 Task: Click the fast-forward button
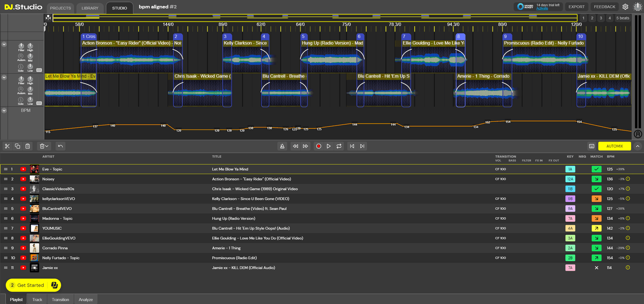pyautogui.click(x=305, y=146)
